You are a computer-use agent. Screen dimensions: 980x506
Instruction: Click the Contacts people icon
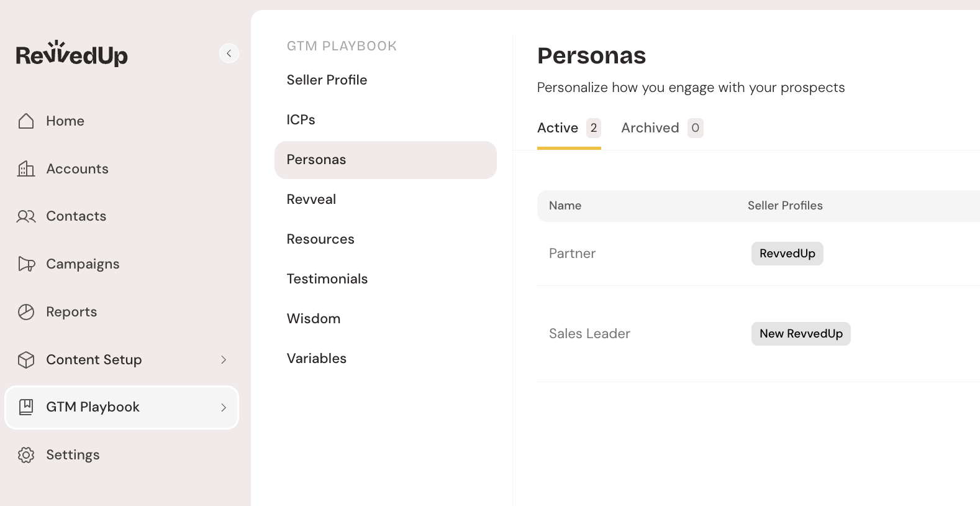pos(26,216)
